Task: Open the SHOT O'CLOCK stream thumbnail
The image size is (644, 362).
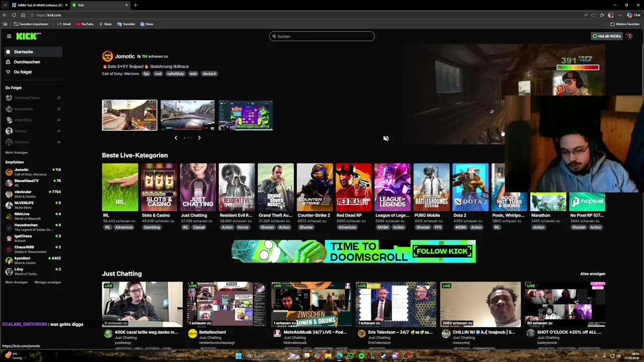Action: click(565, 304)
